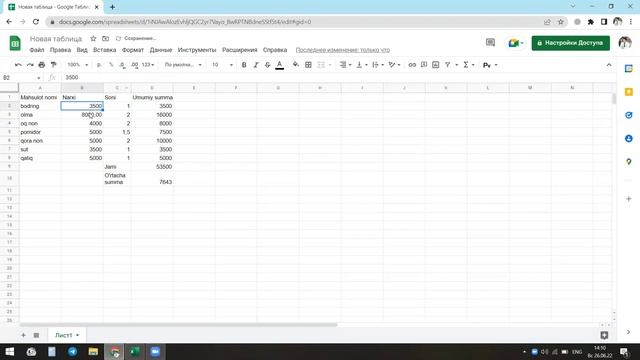Create a filter with the funnel icon
Screen dimensions: 640x360
click(x=448, y=65)
